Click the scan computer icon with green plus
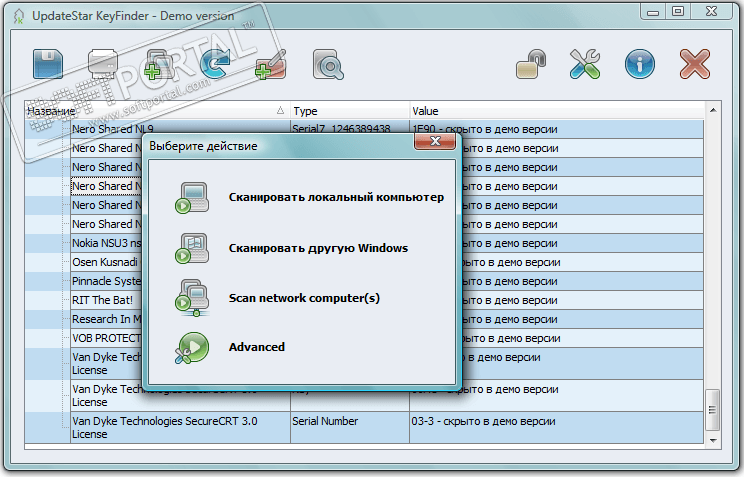The height and width of the screenshot is (477, 744). 159,64
